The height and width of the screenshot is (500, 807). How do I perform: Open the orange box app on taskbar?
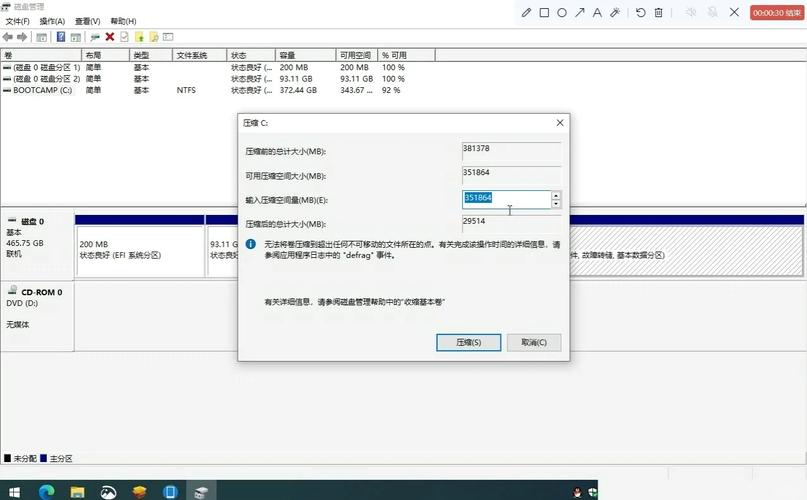pyautogui.click(x=139, y=491)
